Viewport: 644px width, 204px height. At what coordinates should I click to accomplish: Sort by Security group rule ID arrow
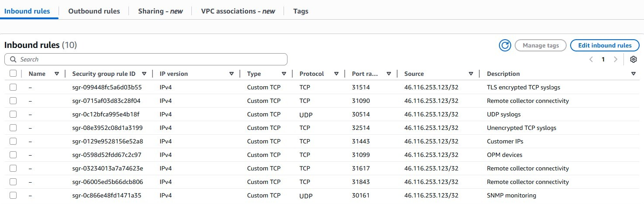[x=144, y=74]
